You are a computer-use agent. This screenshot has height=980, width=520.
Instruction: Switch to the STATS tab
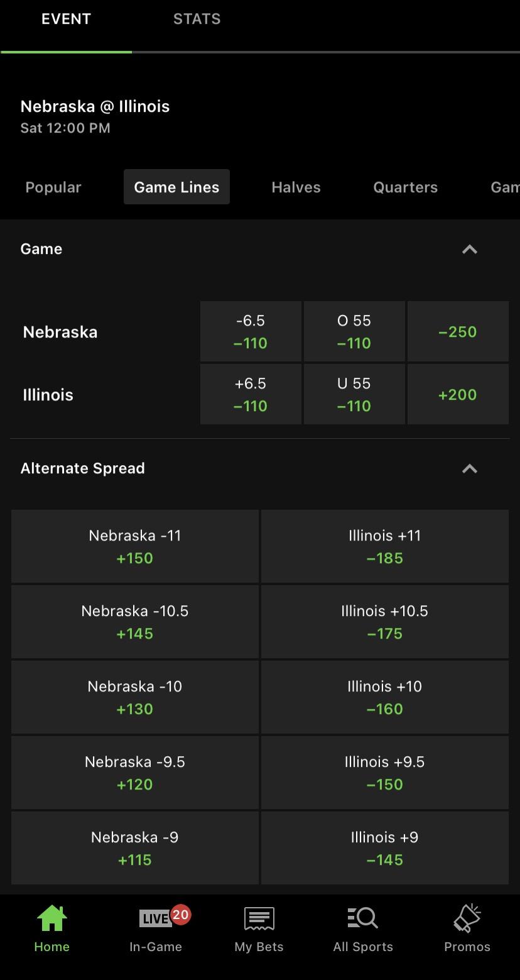click(197, 19)
